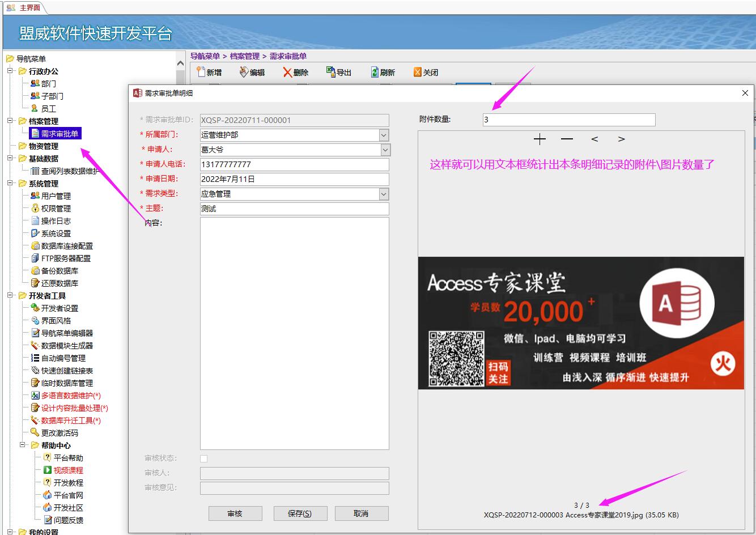This screenshot has height=535, width=756.
Task: Open 还原数据库 item
Action: 60,283
